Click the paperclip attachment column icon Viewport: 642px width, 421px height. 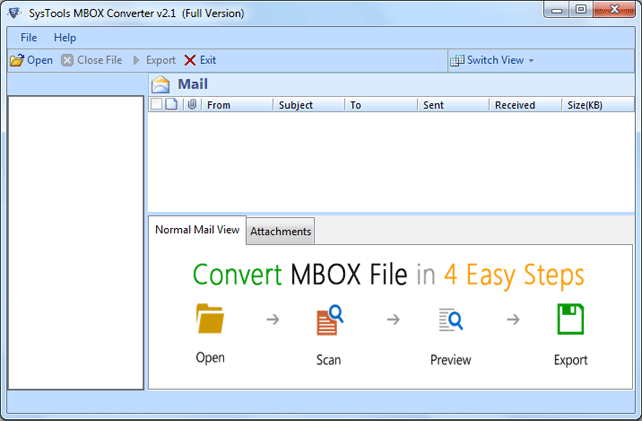point(191,105)
